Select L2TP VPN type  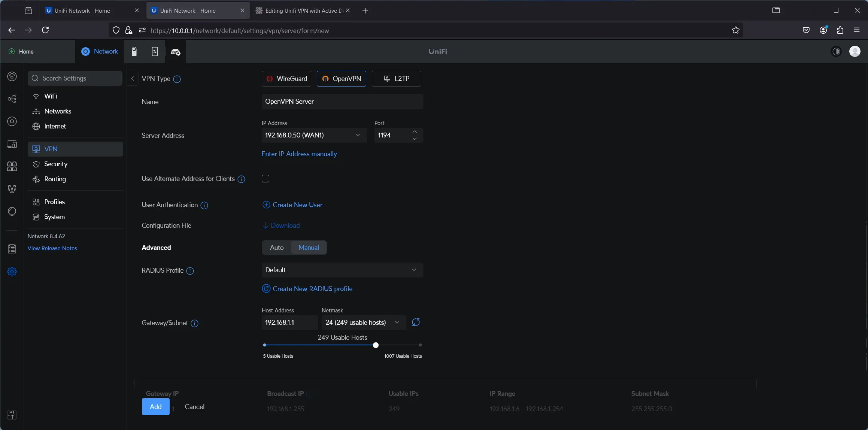(x=397, y=78)
